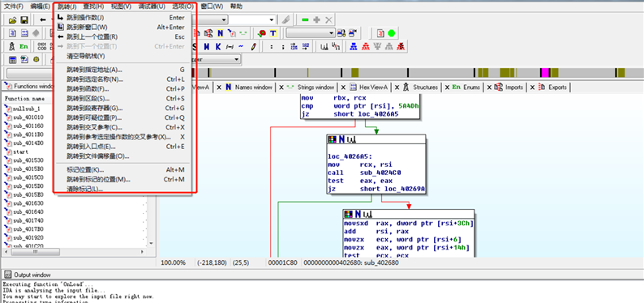Click the green circle toolbar icon
644x303 pixels.
tap(392, 33)
